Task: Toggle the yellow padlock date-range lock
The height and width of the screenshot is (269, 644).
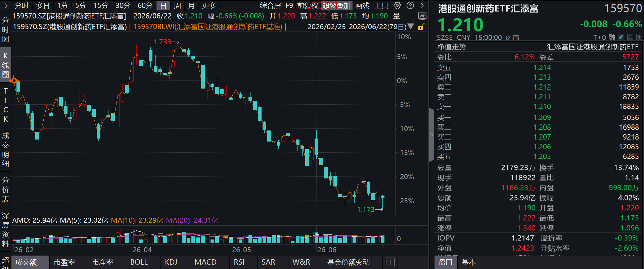Action: [x=421, y=27]
